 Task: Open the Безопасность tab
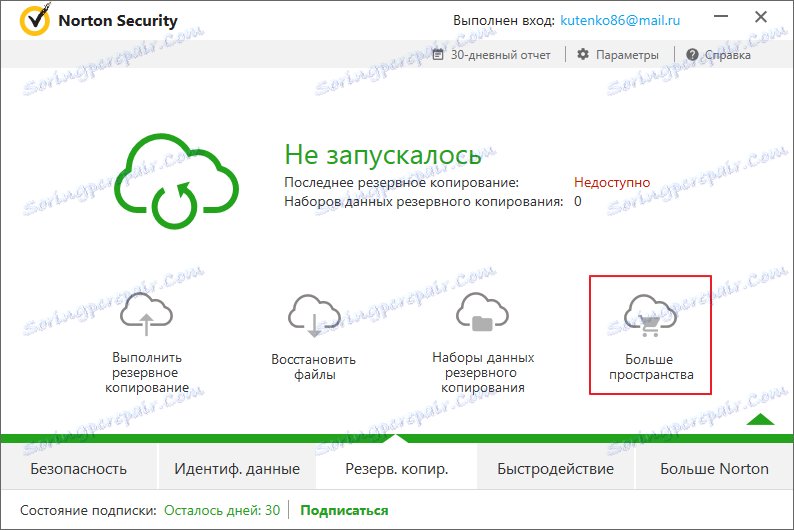[78, 469]
